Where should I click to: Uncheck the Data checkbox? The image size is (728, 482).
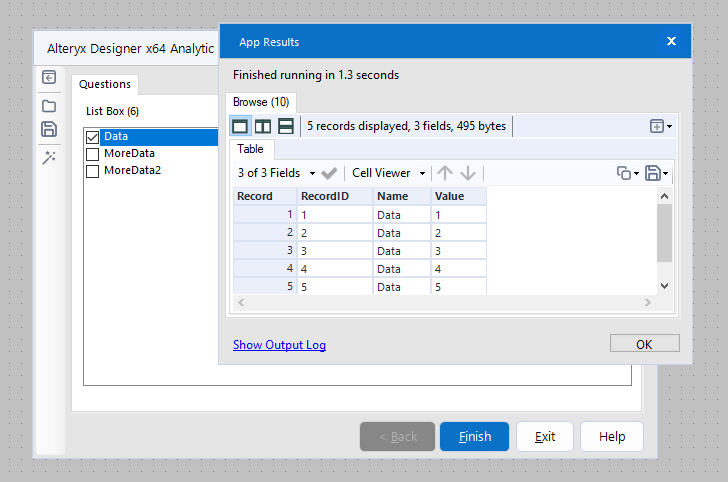tap(93, 137)
